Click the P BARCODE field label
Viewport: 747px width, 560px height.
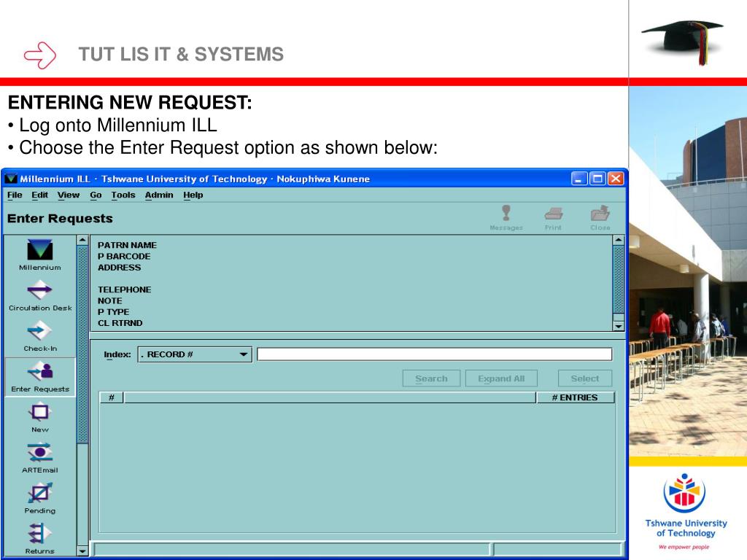[x=124, y=256]
